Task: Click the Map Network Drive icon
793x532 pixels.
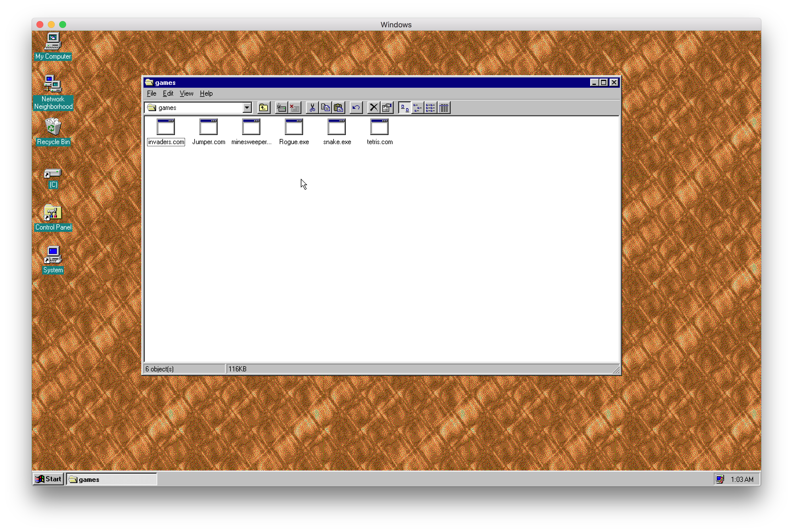Action: pyautogui.click(x=280, y=108)
